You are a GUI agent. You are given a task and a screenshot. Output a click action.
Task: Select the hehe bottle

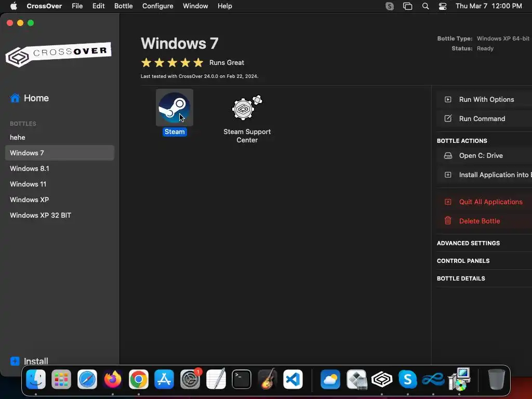pyautogui.click(x=60, y=137)
